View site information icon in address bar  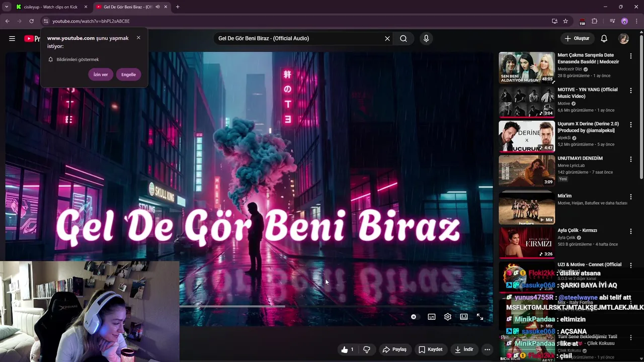point(46,21)
